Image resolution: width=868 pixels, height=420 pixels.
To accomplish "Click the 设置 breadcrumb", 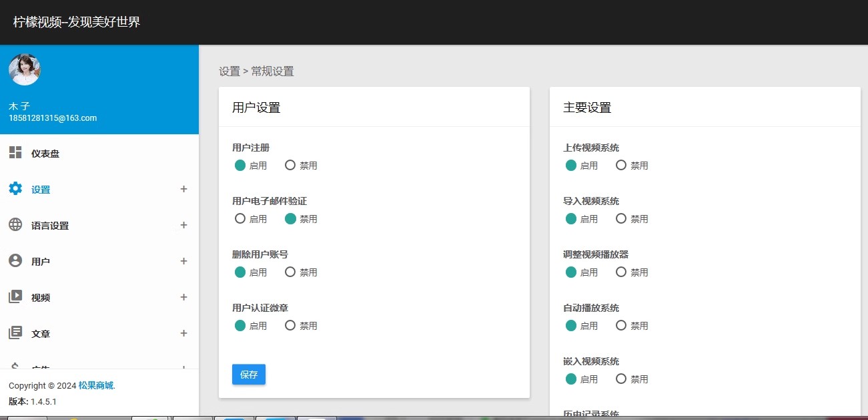I will [230, 71].
